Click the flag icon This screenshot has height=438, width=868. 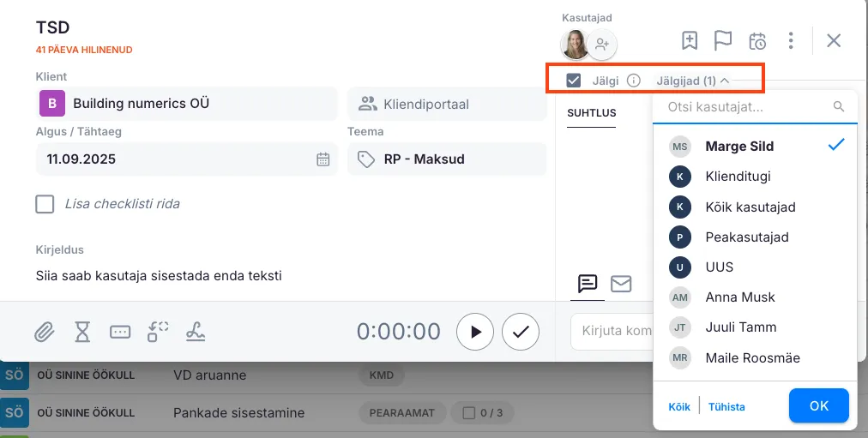click(723, 40)
